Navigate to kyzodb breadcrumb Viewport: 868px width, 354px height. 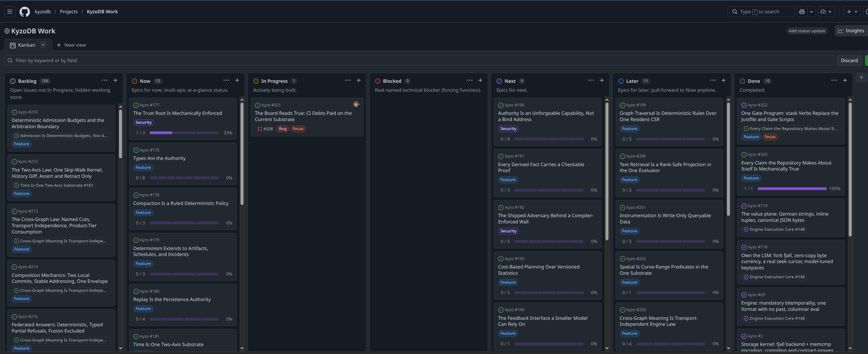coord(43,11)
